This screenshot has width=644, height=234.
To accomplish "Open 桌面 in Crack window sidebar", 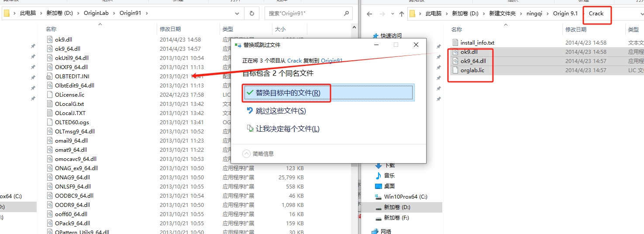I will 389,186.
